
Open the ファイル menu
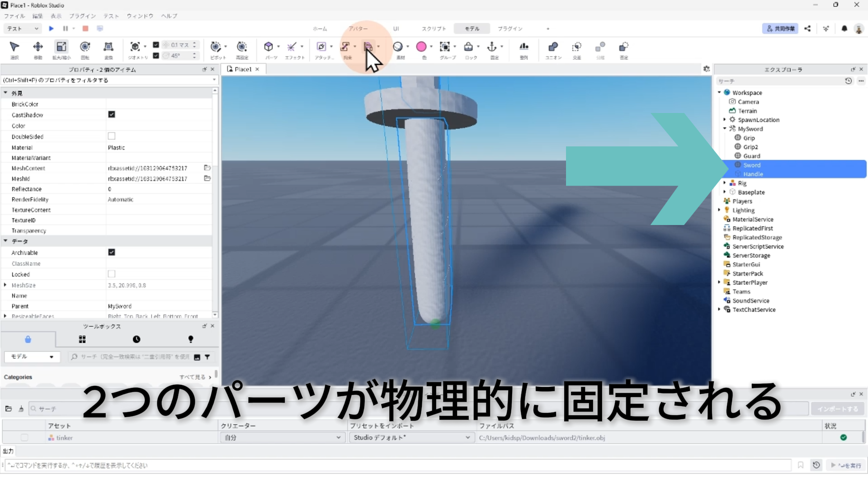[x=14, y=16]
